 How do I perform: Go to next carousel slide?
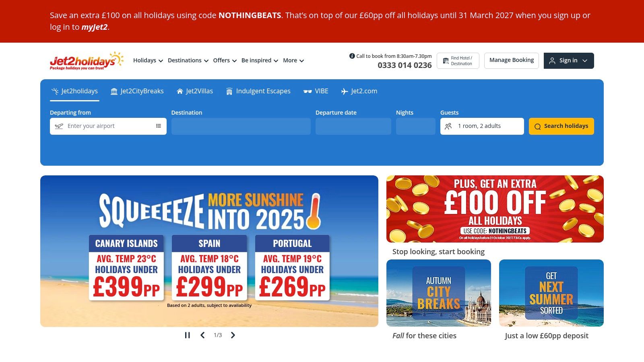pyautogui.click(x=233, y=335)
